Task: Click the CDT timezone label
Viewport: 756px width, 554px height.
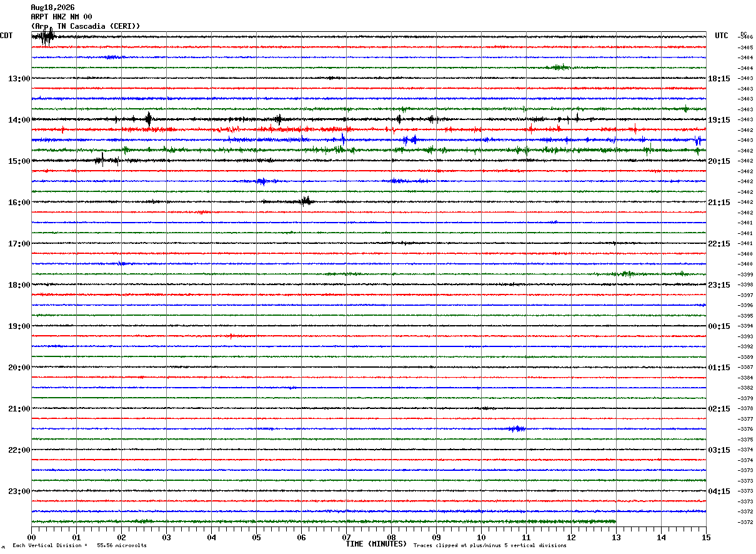Action: [6, 36]
